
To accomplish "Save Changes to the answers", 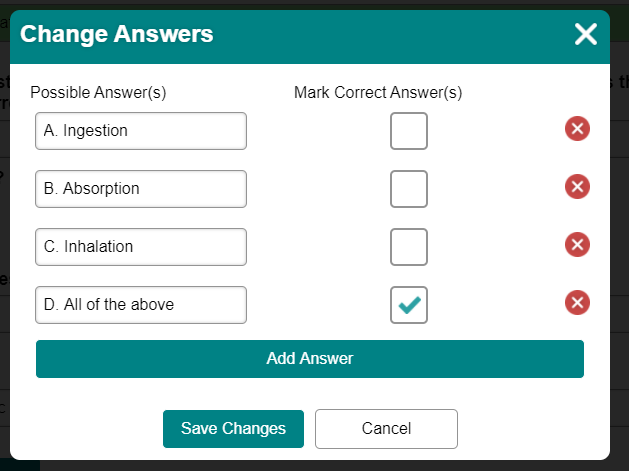I will (233, 428).
